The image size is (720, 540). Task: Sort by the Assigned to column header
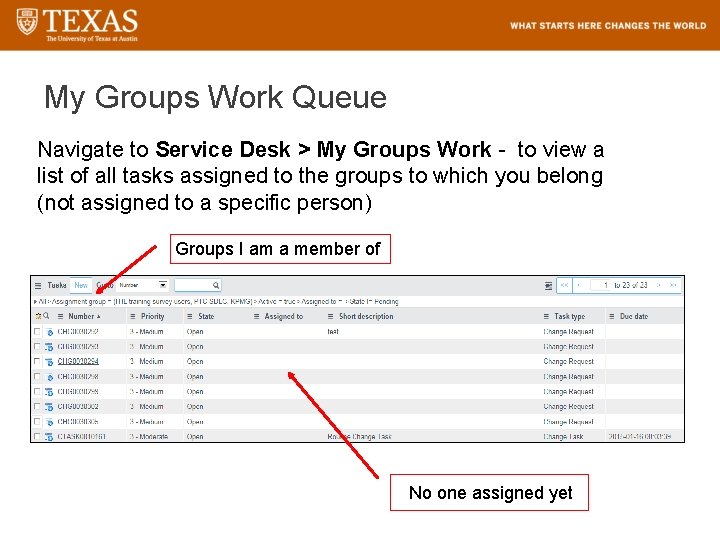[284, 316]
